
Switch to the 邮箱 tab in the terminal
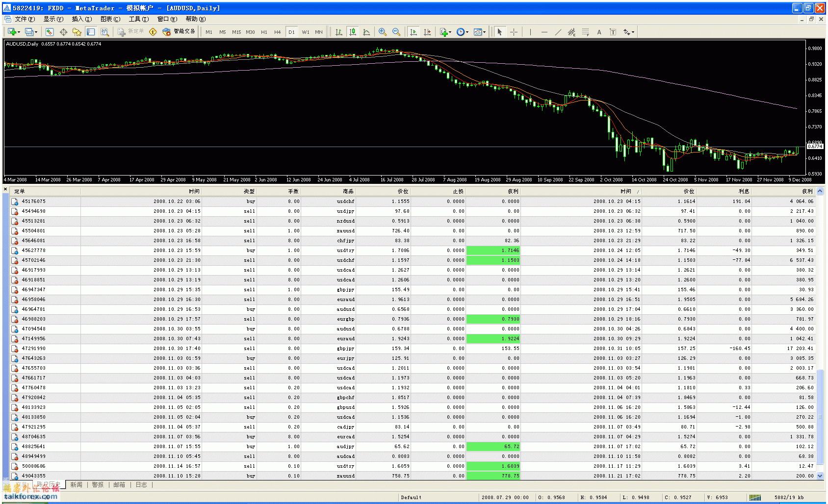pyautogui.click(x=119, y=485)
